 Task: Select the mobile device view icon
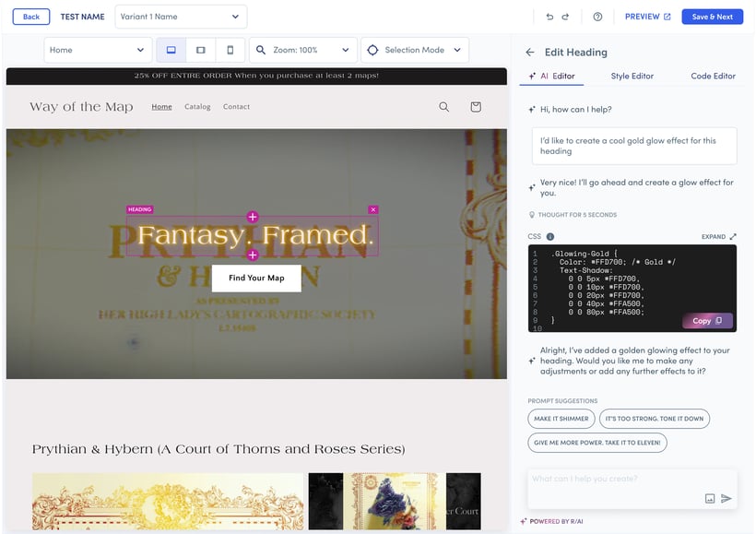pyautogui.click(x=230, y=50)
